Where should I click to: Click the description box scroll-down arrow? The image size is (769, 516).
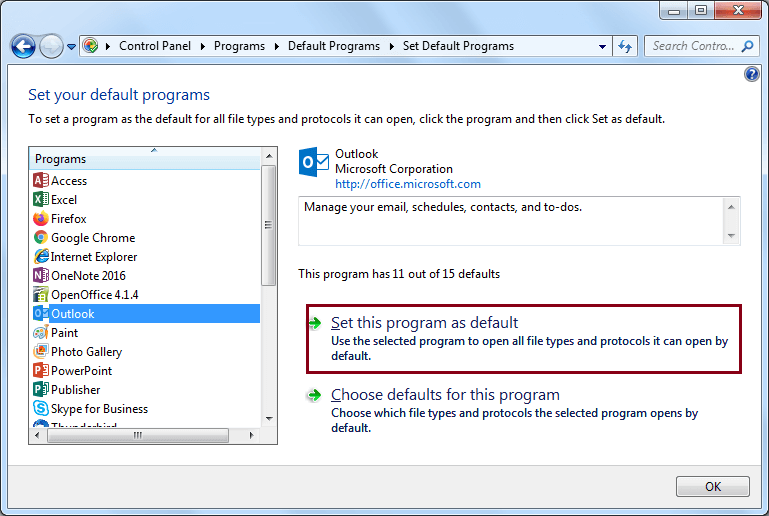click(731, 236)
